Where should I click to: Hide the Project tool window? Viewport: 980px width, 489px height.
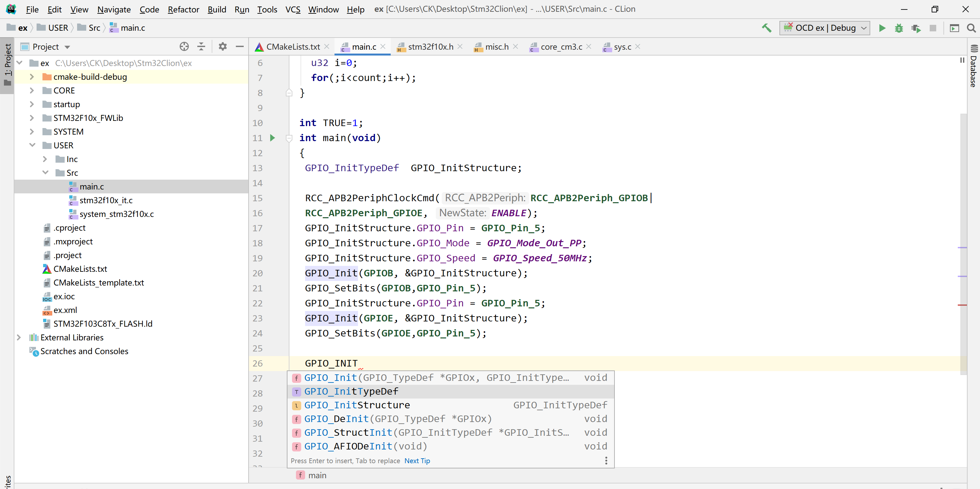tap(239, 46)
